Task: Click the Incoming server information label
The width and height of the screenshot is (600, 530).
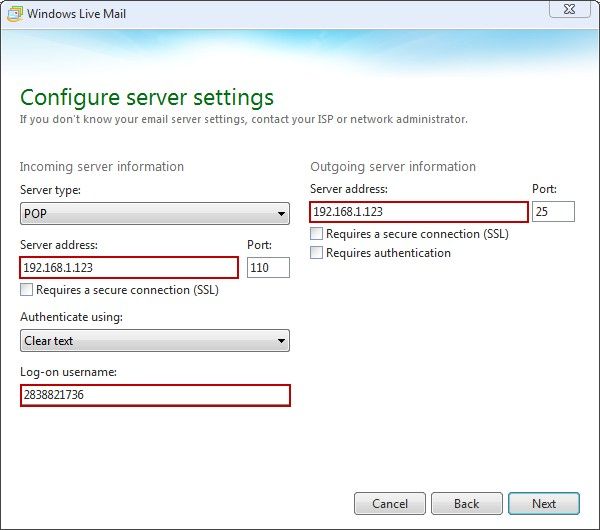Action: tap(102, 167)
